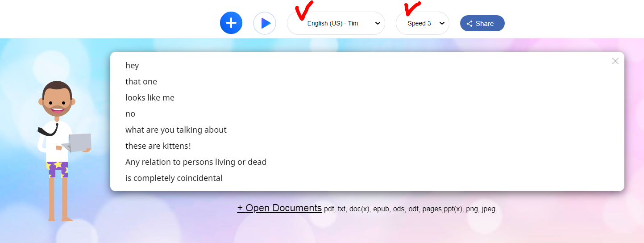The image size is (644, 243).
Task: Click the line "looks like me"
Action: [150, 98]
